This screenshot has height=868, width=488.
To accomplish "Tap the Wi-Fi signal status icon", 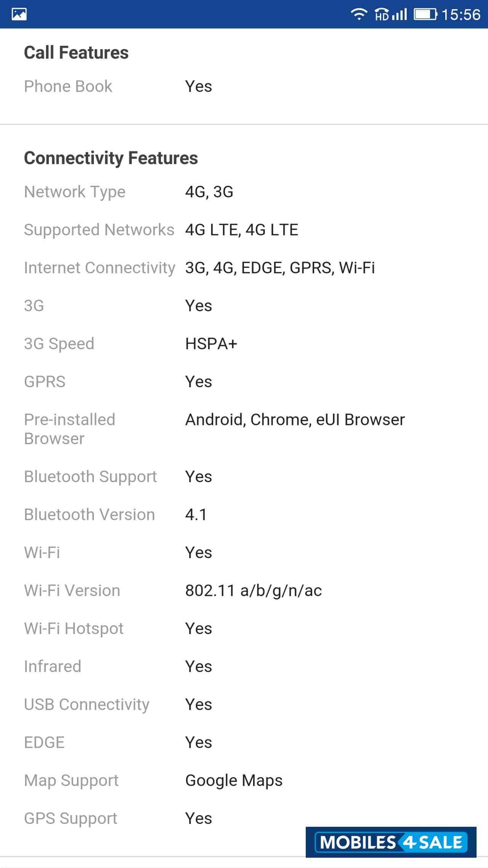I will tap(358, 14).
